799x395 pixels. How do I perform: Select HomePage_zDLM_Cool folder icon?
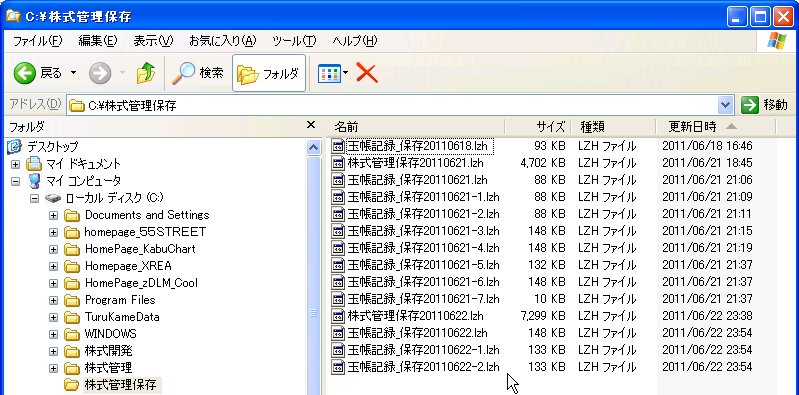tap(72, 283)
